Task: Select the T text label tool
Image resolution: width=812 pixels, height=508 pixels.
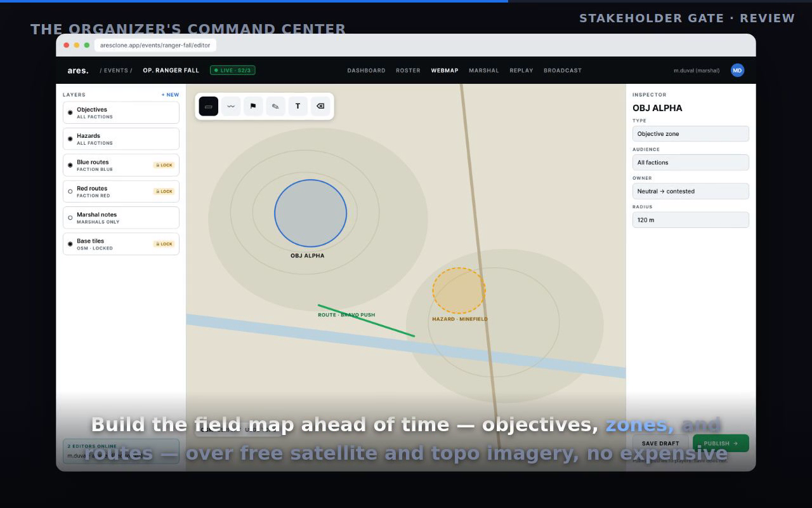Action: [x=298, y=106]
